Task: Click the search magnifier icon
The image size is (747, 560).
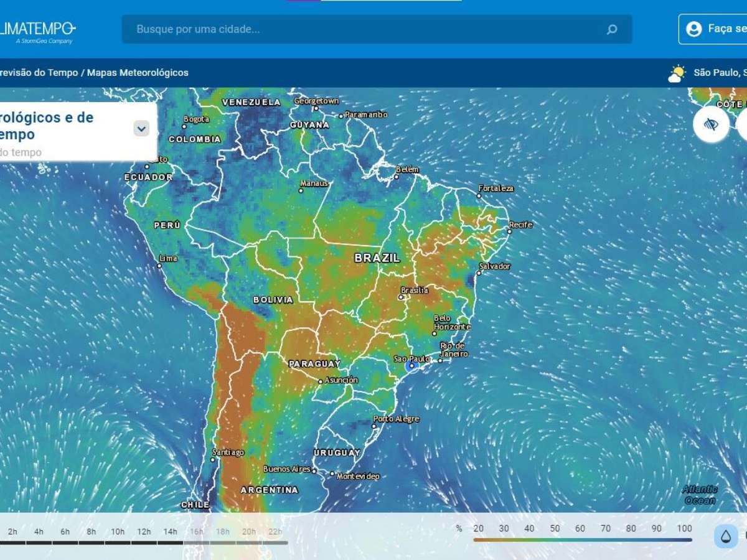Action: pyautogui.click(x=612, y=29)
